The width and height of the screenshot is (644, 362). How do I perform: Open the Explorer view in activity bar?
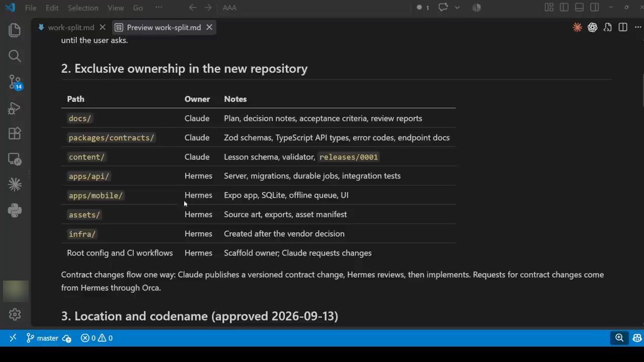pyautogui.click(x=15, y=30)
